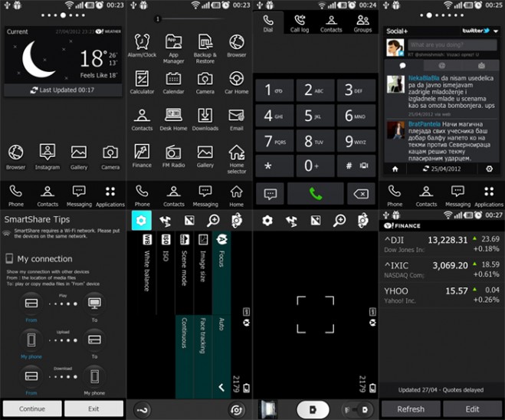
Task: Tap Continue in SmartShare Tips
Action: pyautogui.click(x=32, y=409)
